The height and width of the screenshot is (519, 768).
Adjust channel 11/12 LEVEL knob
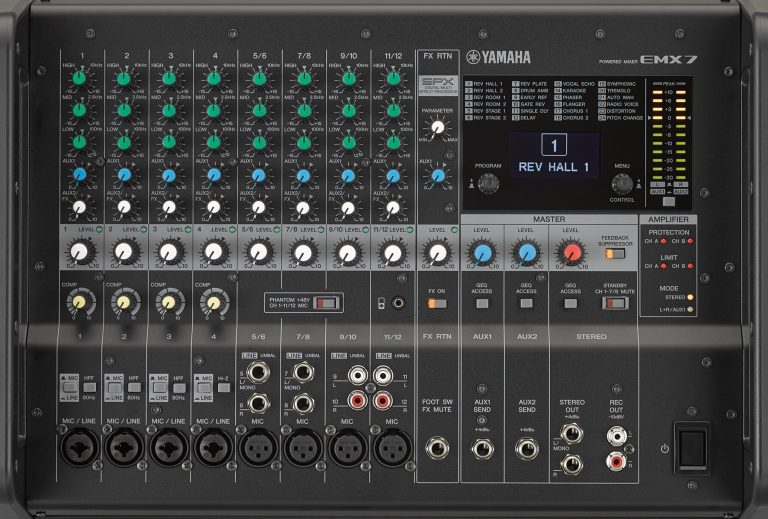[x=393, y=253]
